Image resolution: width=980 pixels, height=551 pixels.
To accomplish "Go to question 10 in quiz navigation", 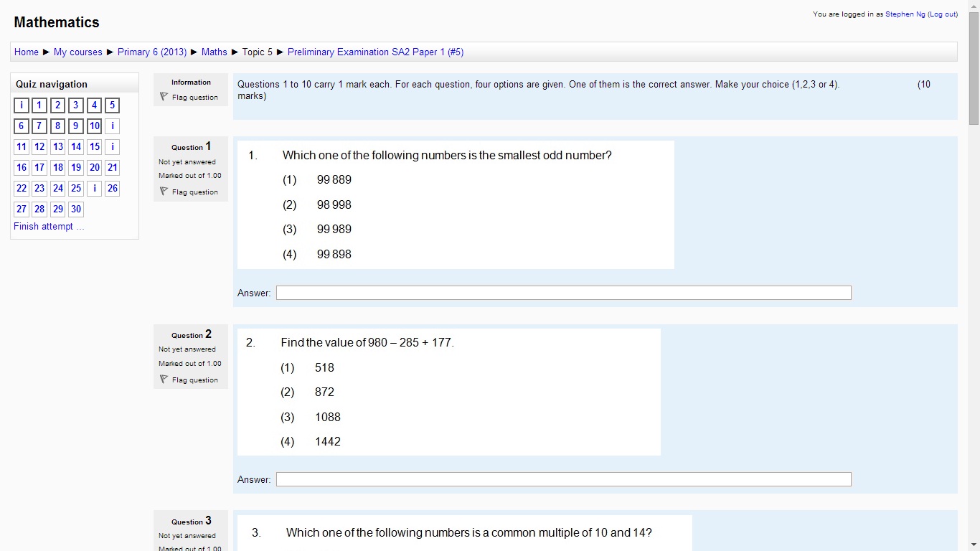I will (95, 126).
